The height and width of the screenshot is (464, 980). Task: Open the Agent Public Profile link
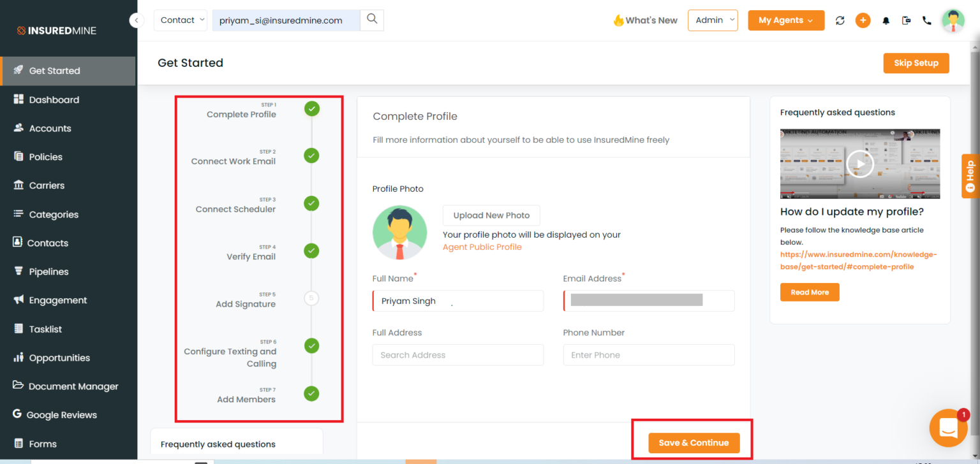[482, 247]
